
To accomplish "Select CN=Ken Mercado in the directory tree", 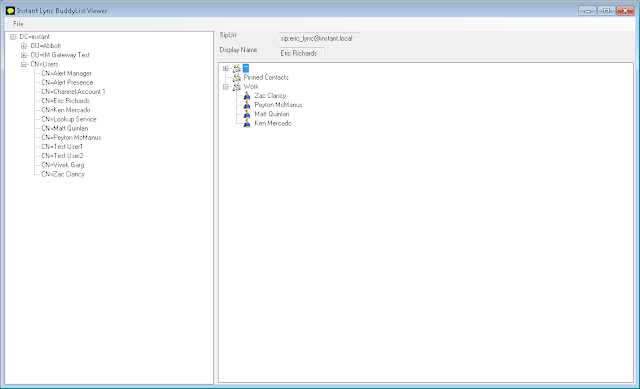I will [66, 110].
